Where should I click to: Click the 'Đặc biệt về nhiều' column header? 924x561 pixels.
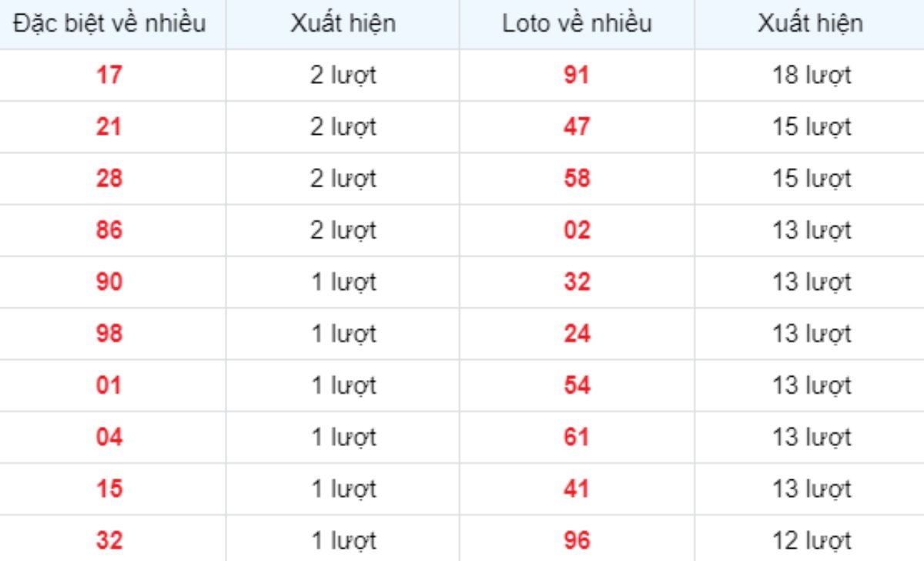click(109, 23)
